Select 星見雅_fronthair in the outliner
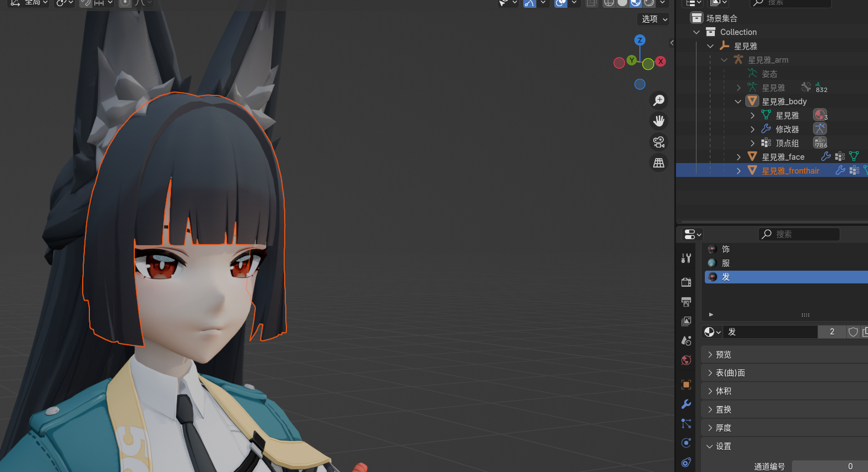 click(x=790, y=171)
